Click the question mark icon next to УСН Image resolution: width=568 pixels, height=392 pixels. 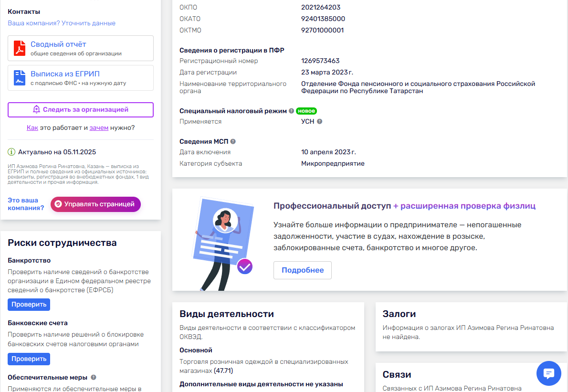click(320, 122)
